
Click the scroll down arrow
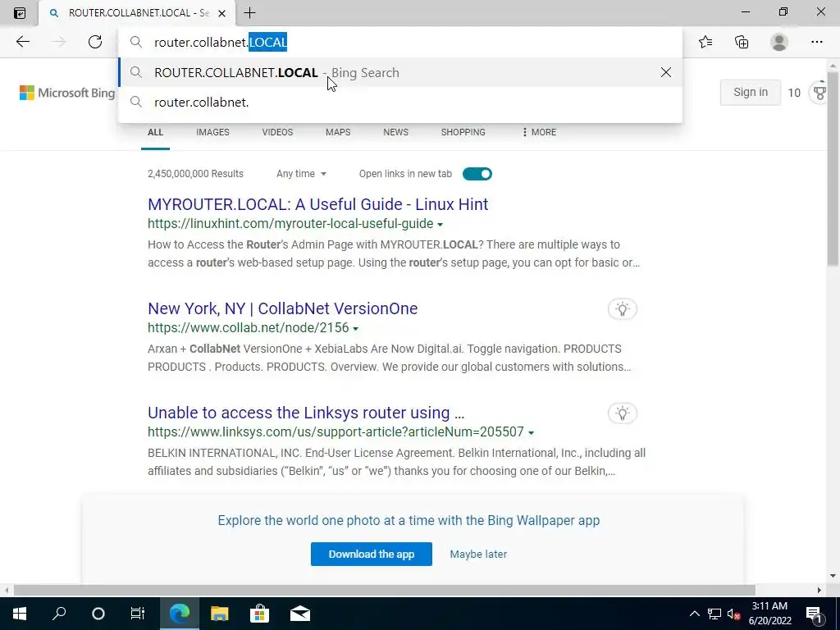[x=833, y=576]
